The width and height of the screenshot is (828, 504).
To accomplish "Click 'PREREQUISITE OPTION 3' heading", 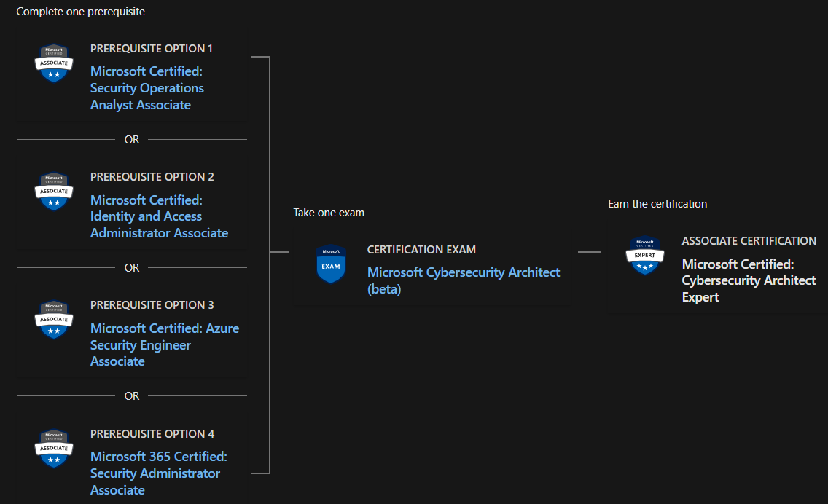I will pos(152,305).
